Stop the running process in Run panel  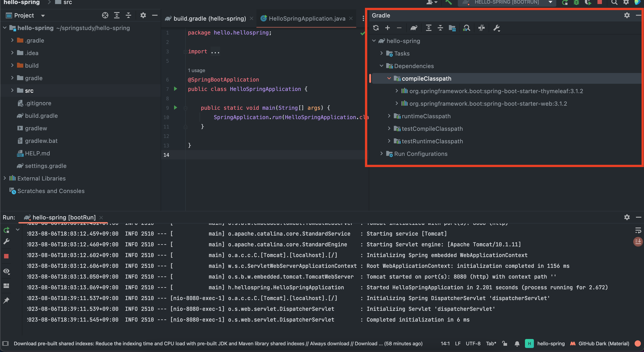[6, 256]
